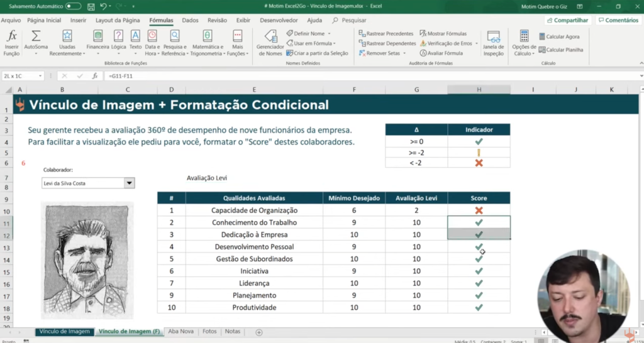Expand the Remover Setas dropdown arrow
Image resolution: width=644 pixels, height=343 pixels.
[x=404, y=53]
